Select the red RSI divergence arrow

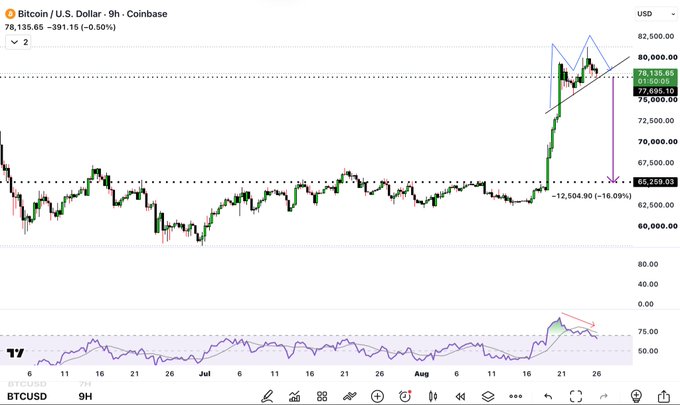tap(579, 320)
